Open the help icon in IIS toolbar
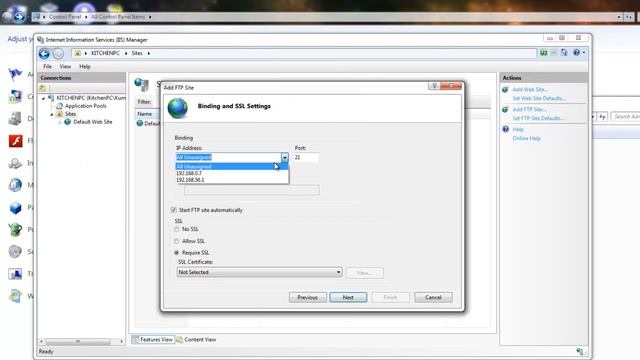Image resolution: width=640 pixels, height=360 pixels. 576,53
